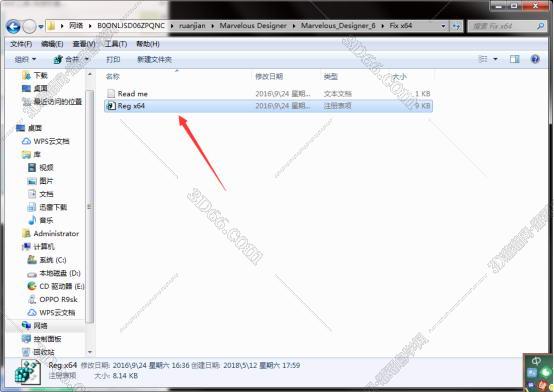The width and height of the screenshot is (554, 392).
Task: Click the Reg x64 file icon
Action: point(111,106)
